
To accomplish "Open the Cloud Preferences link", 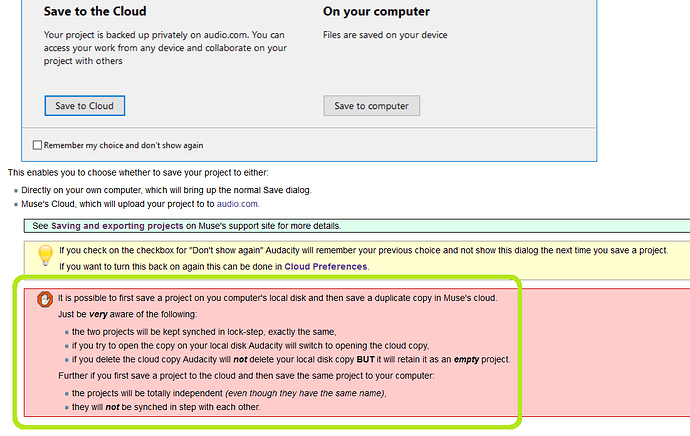I will pyautogui.click(x=326, y=267).
